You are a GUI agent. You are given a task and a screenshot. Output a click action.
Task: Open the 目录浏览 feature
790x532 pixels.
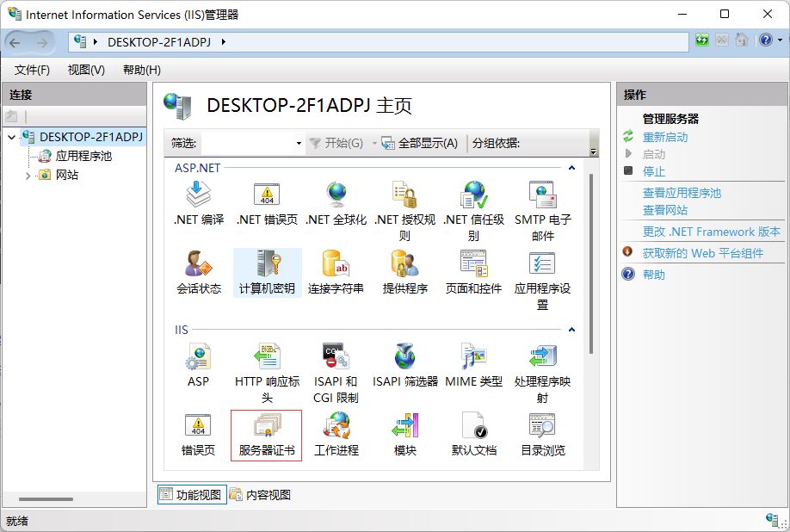point(543,435)
